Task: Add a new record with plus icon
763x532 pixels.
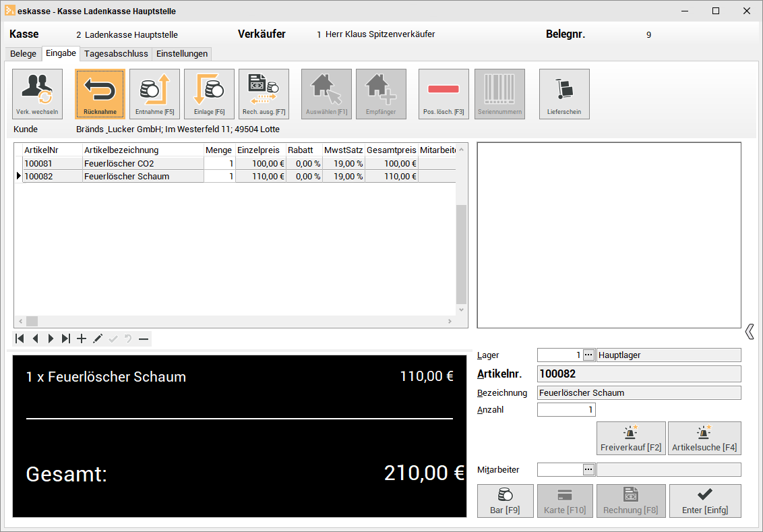Action: pyautogui.click(x=82, y=338)
